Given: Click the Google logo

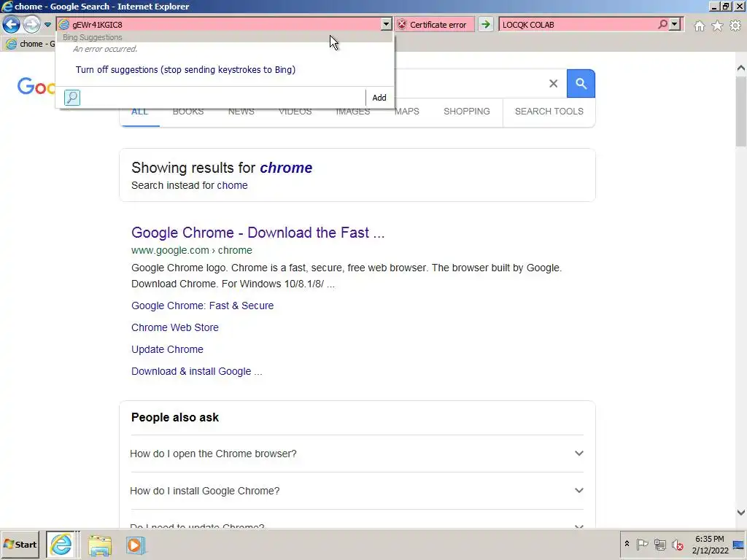Looking at the screenshot, I should tap(36, 87).
